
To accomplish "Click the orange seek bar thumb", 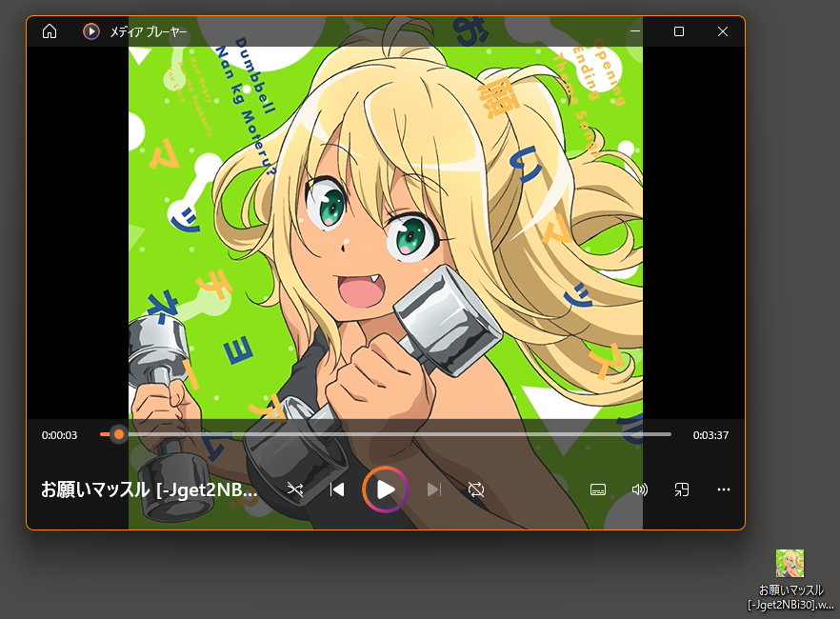I will coord(118,434).
